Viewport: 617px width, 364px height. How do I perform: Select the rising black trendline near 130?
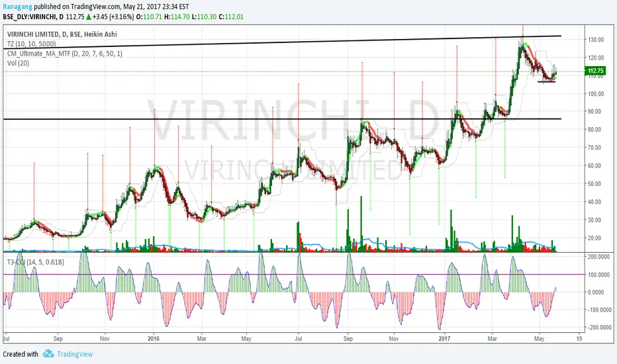[x=282, y=42]
